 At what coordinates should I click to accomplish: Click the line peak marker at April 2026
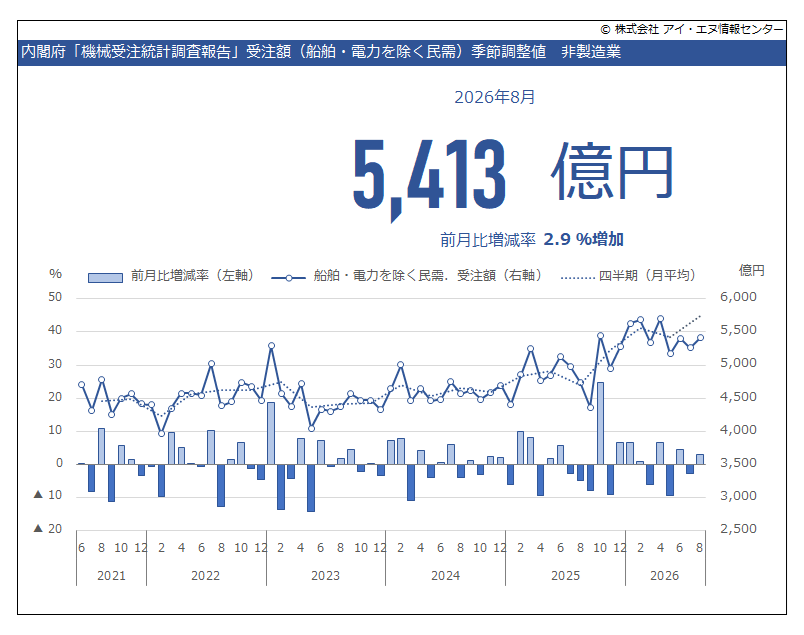[x=660, y=319]
